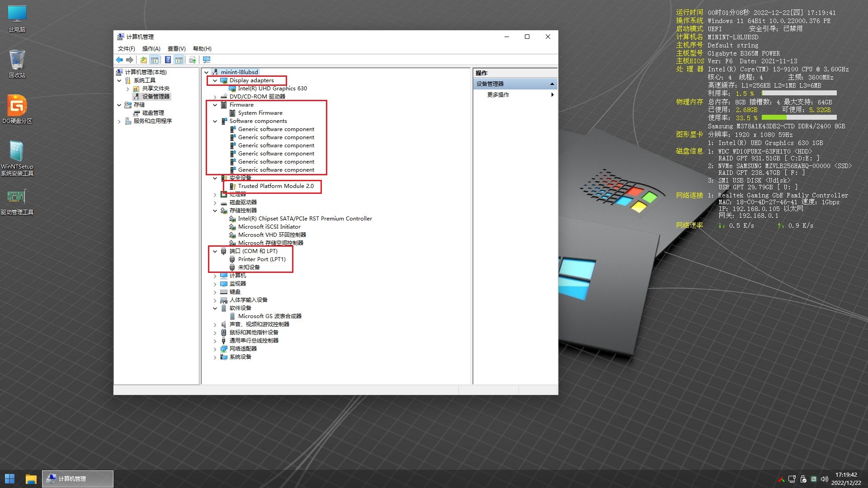
Task: Collapse 安全设备 category
Action: 215,178
